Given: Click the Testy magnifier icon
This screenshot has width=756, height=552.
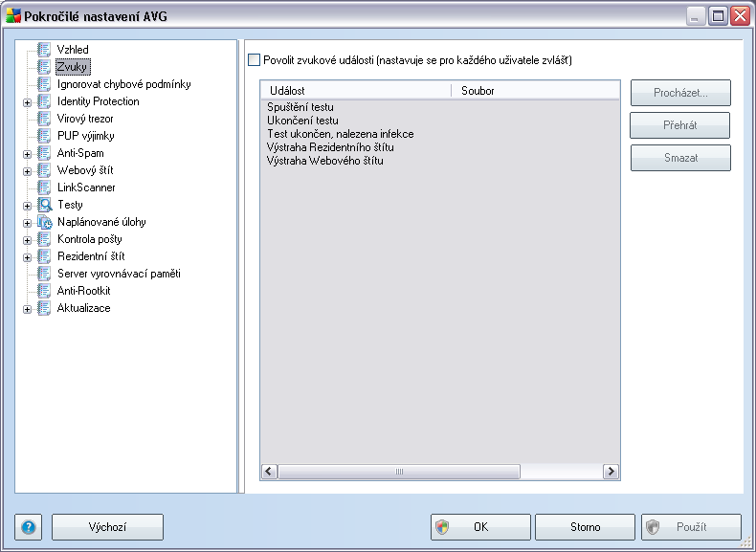Looking at the screenshot, I should 44,205.
